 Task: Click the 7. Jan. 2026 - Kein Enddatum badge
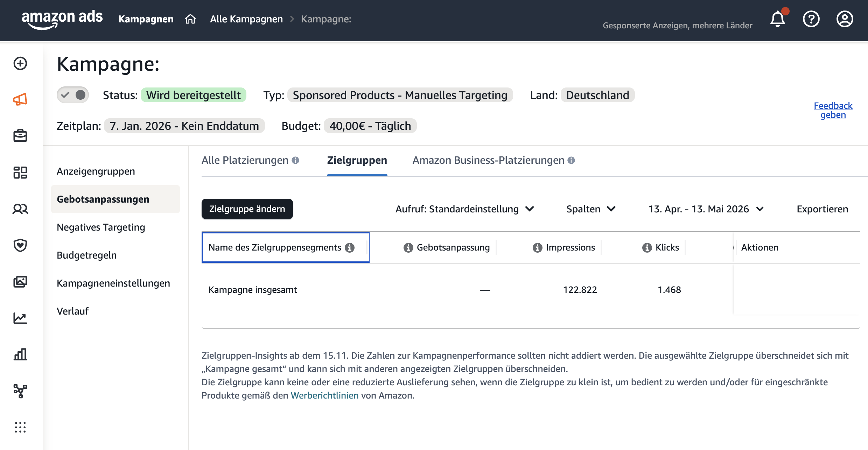pyautogui.click(x=184, y=126)
